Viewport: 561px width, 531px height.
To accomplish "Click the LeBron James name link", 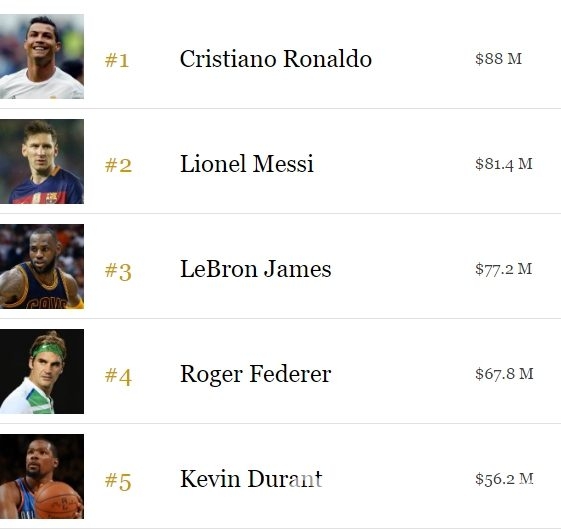I will [256, 269].
